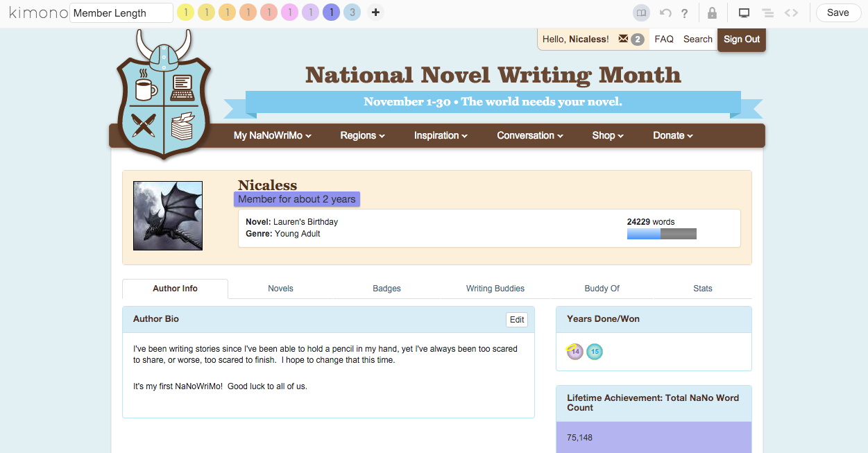The height and width of the screenshot is (453, 868).
Task: Click the Lifetime Achievement heading
Action: pyautogui.click(x=653, y=403)
